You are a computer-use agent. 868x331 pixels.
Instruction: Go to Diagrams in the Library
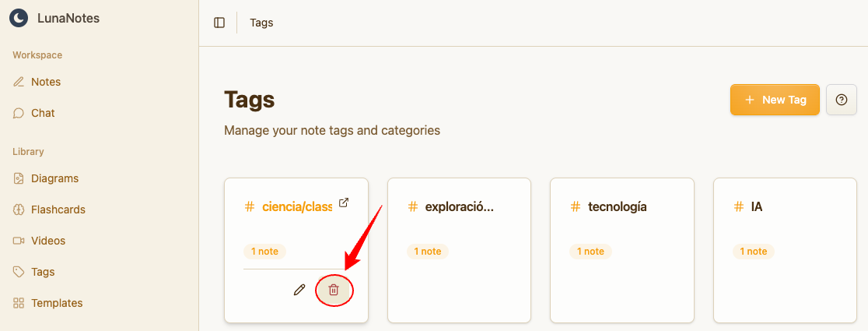pos(54,178)
